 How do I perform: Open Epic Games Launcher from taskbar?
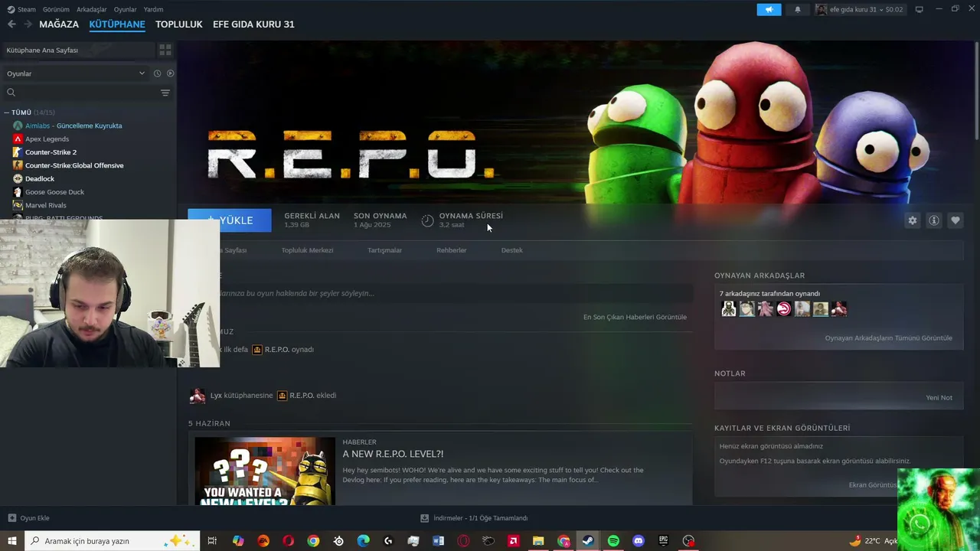coord(663,541)
